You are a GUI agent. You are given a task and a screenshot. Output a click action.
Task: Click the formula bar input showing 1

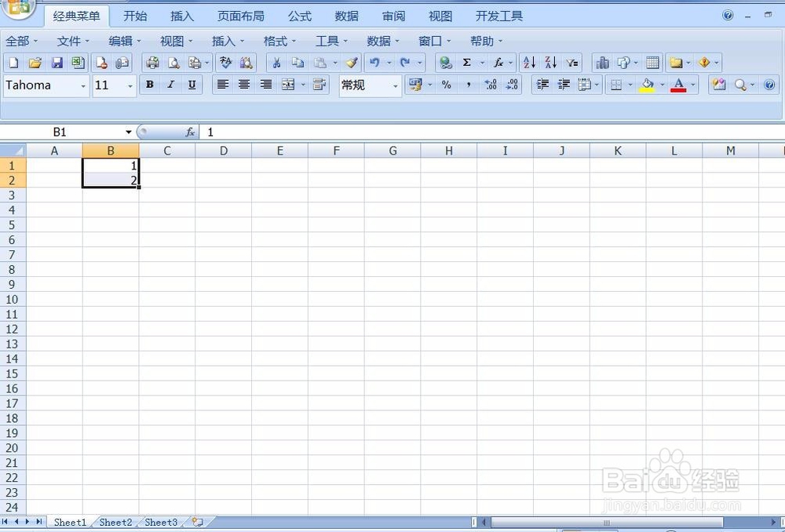coord(491,132)
